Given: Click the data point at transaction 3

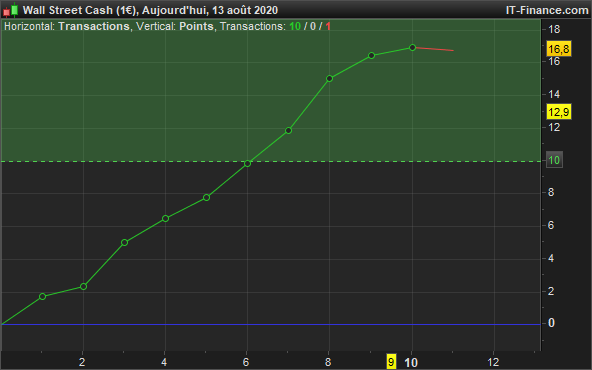Looking at the screenshot, I should 125,242.
